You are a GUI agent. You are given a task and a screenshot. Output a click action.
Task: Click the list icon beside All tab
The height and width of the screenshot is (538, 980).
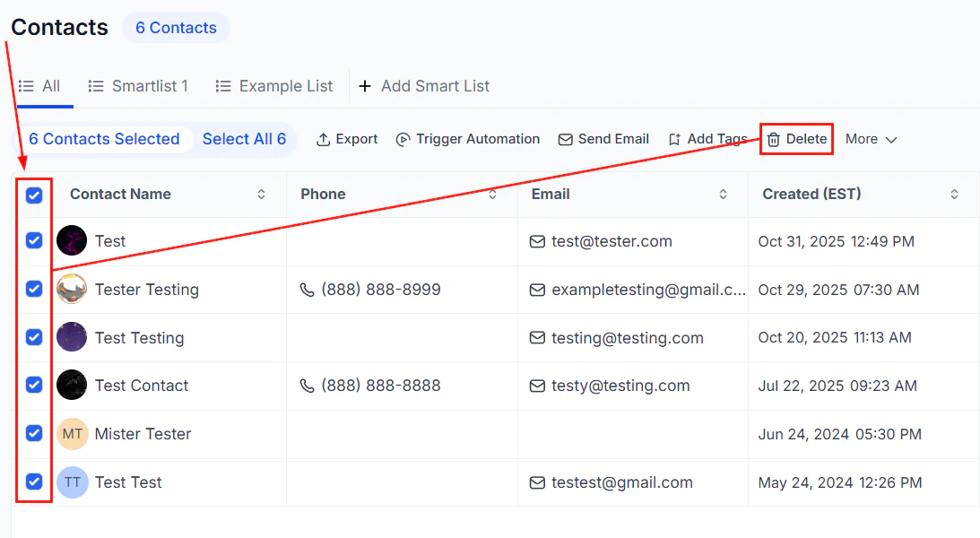click(26, 86)
